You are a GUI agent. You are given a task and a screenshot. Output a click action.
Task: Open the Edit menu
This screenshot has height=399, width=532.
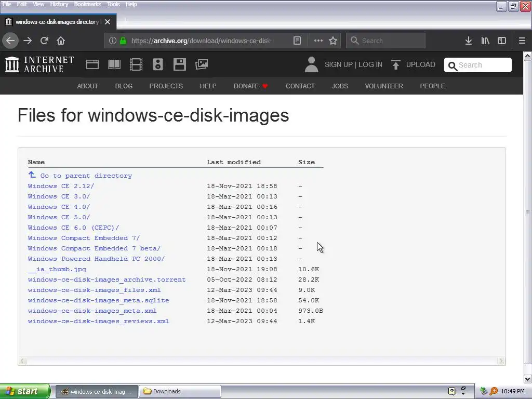click(22, 4)
